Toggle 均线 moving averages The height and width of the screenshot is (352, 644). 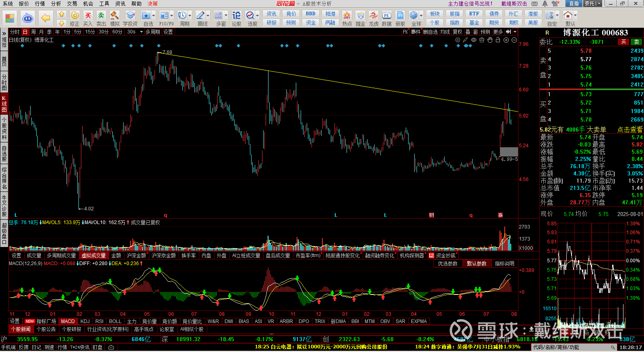coord(445,32)
